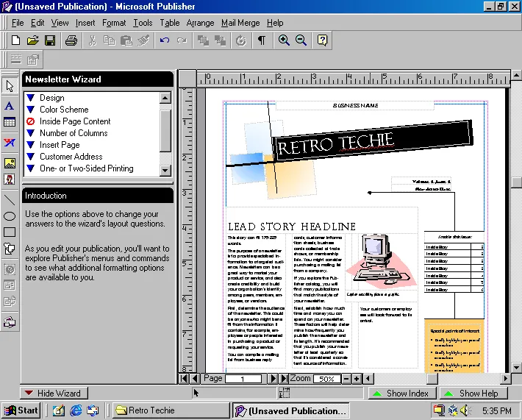522x420 pixels.
Task: Click the Open file icon
Action: click(x=32, y=40)
